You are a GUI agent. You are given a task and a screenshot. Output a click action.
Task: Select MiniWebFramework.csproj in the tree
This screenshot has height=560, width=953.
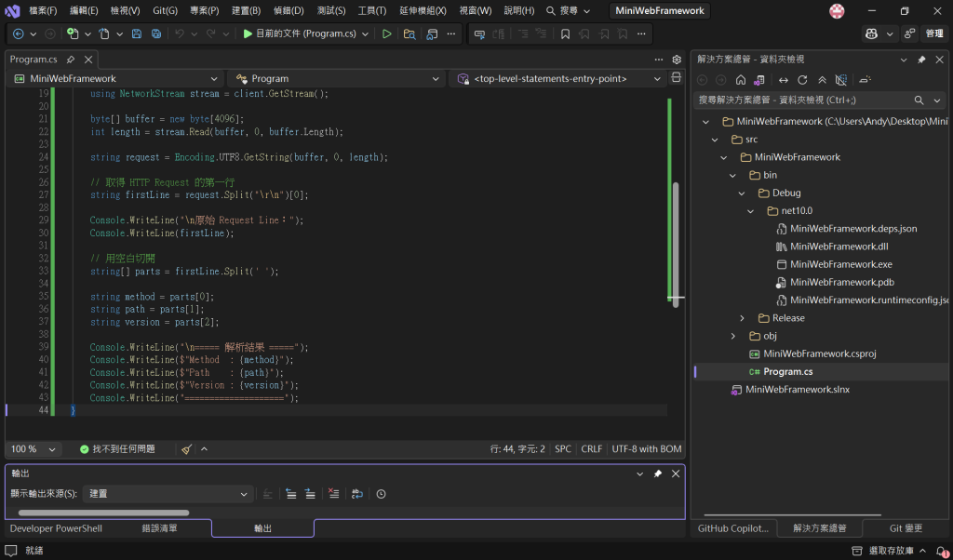[x=819, y=353]
